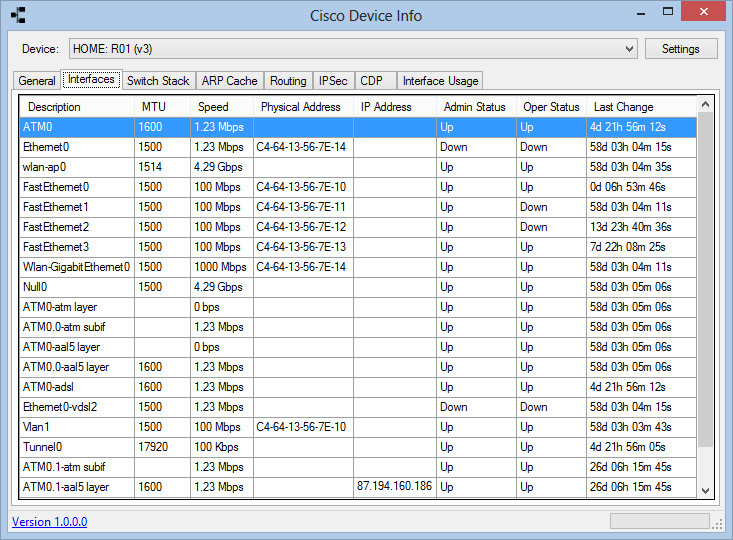Select the ATM0.0-atm subif row
Image resolution: width=733 pixels, height=540 pixels.
358,327
